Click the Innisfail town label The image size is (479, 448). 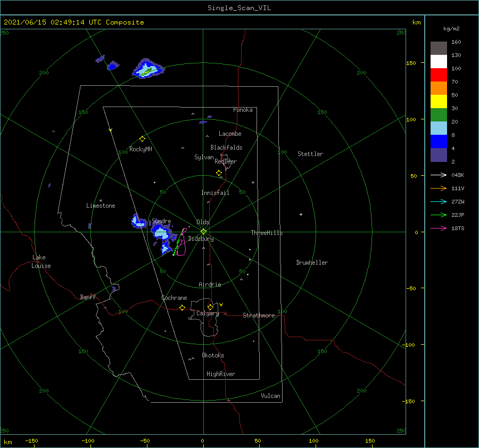pyautogui.click(x=215, y=193)
